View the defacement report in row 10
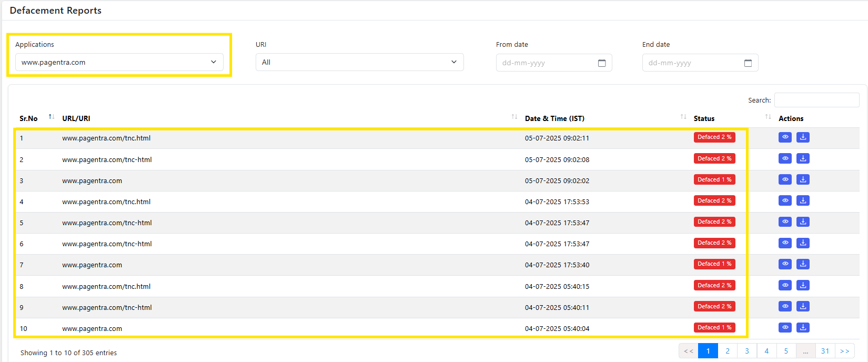 click(x=785, y=327)
